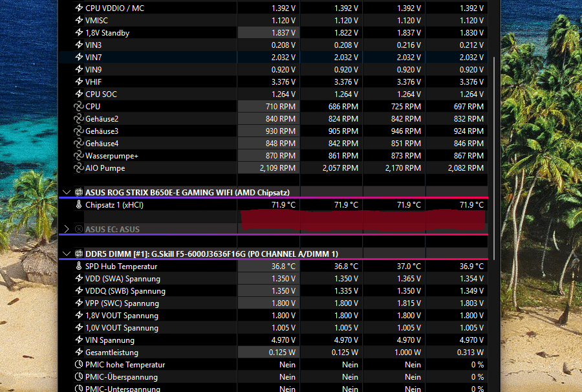Viewport: 582px width, 392px height.
Task: Select the 1,8V VOUT Spannung label
Action: [x=122, y=316]
